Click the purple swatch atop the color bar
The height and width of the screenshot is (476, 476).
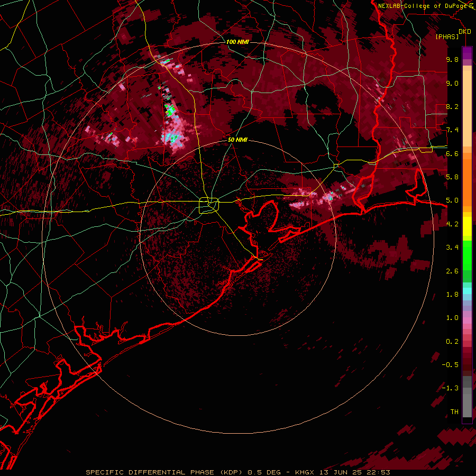[x=467, y=53]
